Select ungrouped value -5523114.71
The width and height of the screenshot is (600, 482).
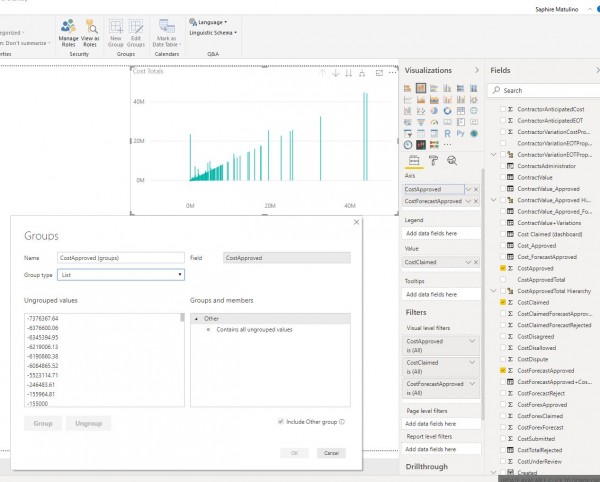[x=43, y=375]
